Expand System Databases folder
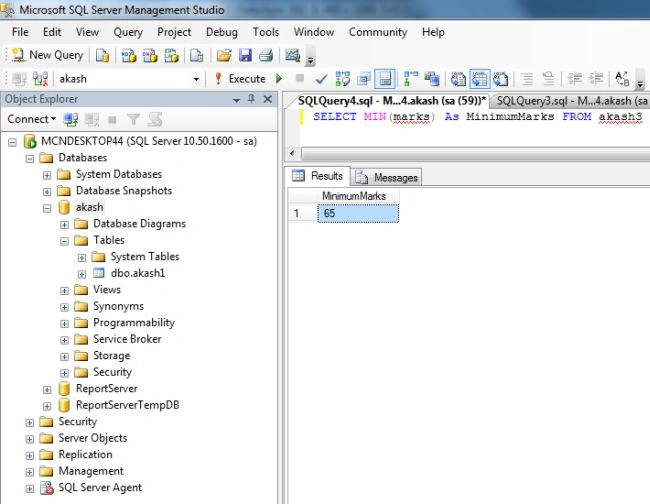Viewport: 650px width, 504px height. 47,175
